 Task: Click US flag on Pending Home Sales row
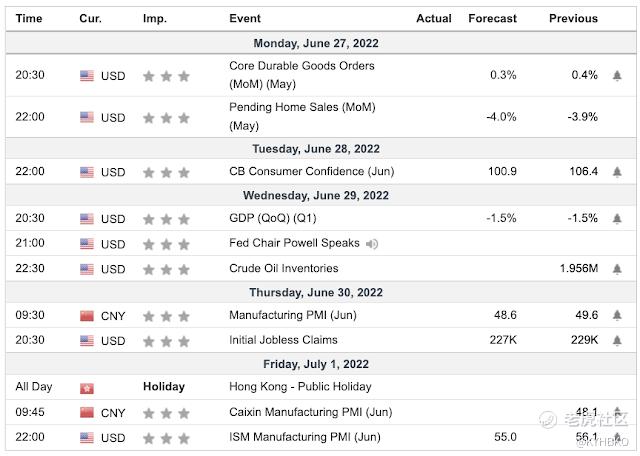tap(87, 117)
